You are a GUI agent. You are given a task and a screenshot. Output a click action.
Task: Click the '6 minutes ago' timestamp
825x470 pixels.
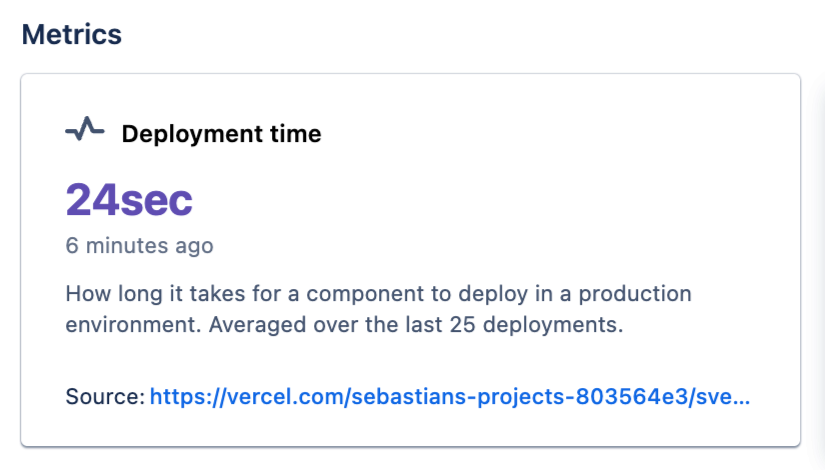pos(139,245)
